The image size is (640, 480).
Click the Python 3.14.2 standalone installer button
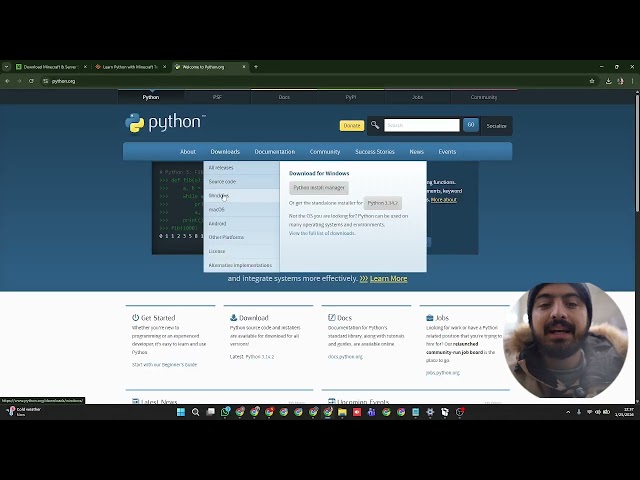tap(382, 203)
